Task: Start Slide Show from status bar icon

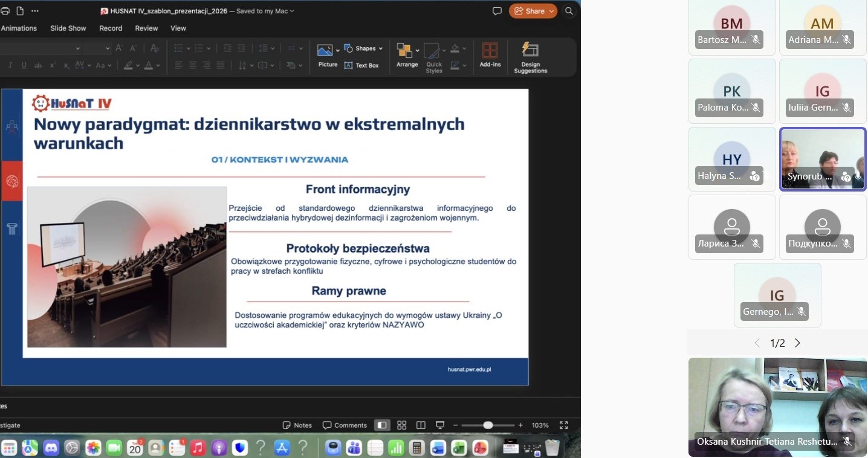Action: (441, 425)
